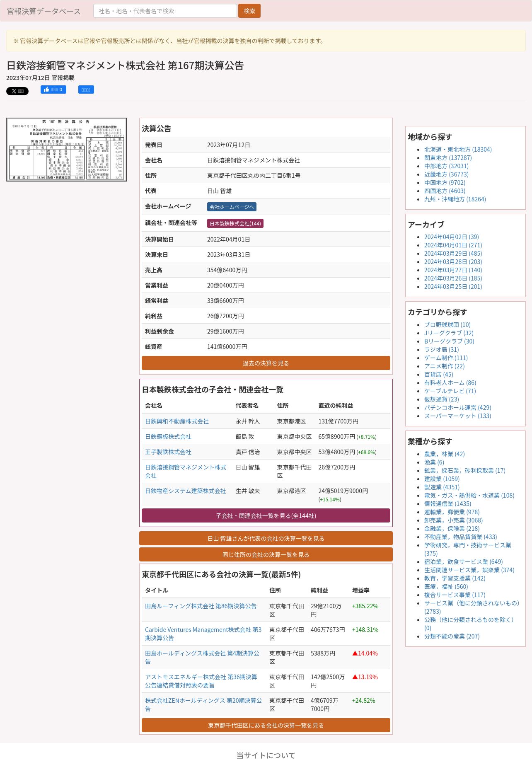Open 不動産業，物品賃貸業 (433) industry
The width and height of the screenshot is (532, 762).
[460, 537]
